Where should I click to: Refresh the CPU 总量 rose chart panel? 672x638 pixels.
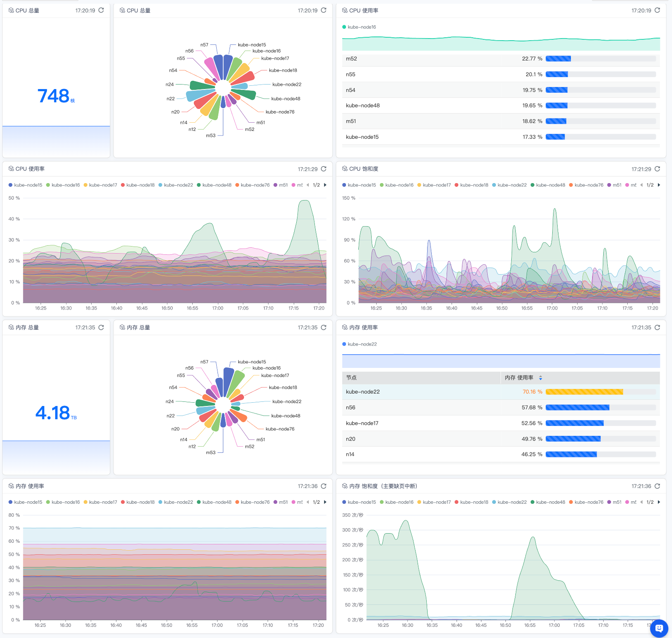(x=324, y=10)
